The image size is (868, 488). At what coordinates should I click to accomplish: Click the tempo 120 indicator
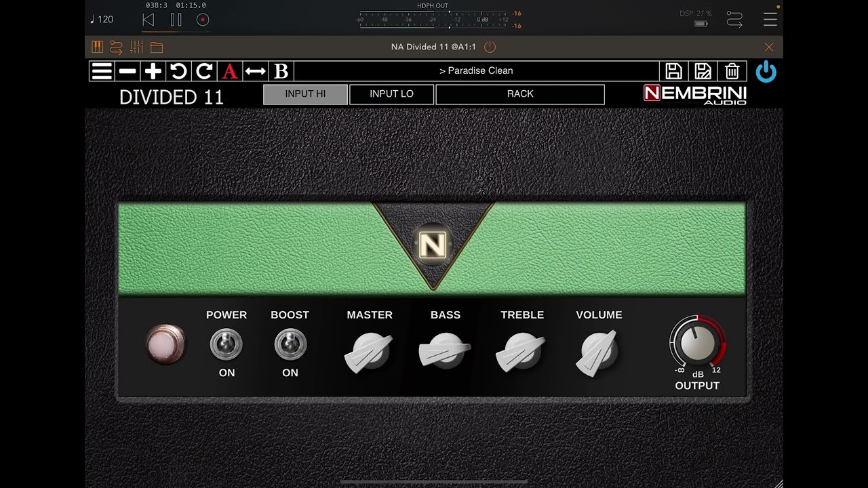(x=102, y=19)
